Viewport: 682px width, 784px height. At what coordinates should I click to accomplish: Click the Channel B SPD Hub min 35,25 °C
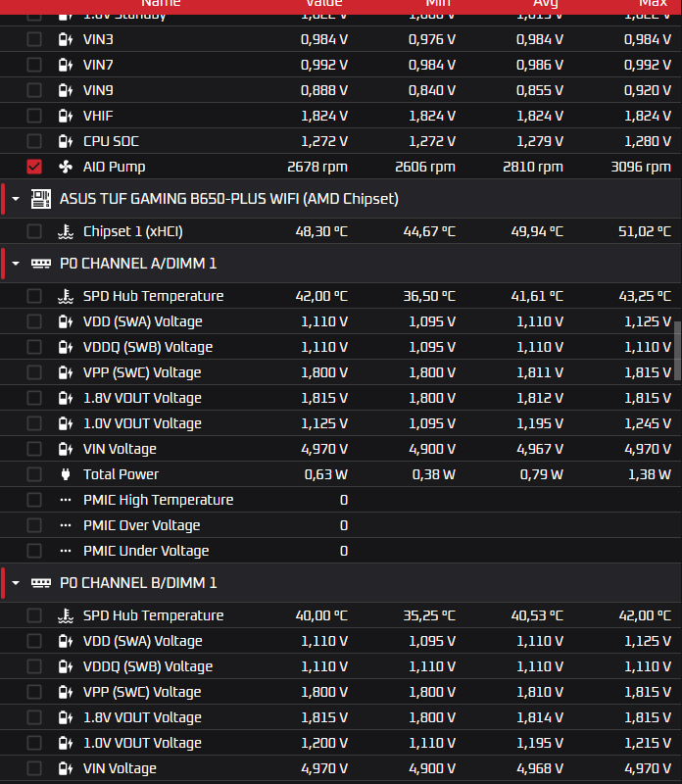tap(429, 615)
